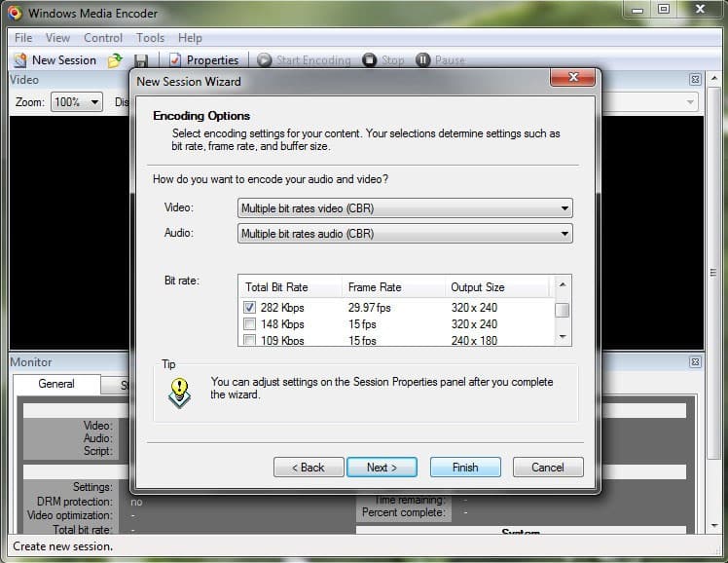Click the bit rate list scrollbar thumb

coord(563,310)
